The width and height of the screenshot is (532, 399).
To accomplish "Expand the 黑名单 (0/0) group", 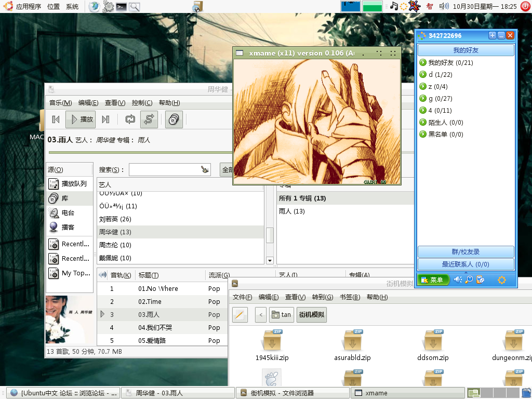I will [x=423, y=134].
